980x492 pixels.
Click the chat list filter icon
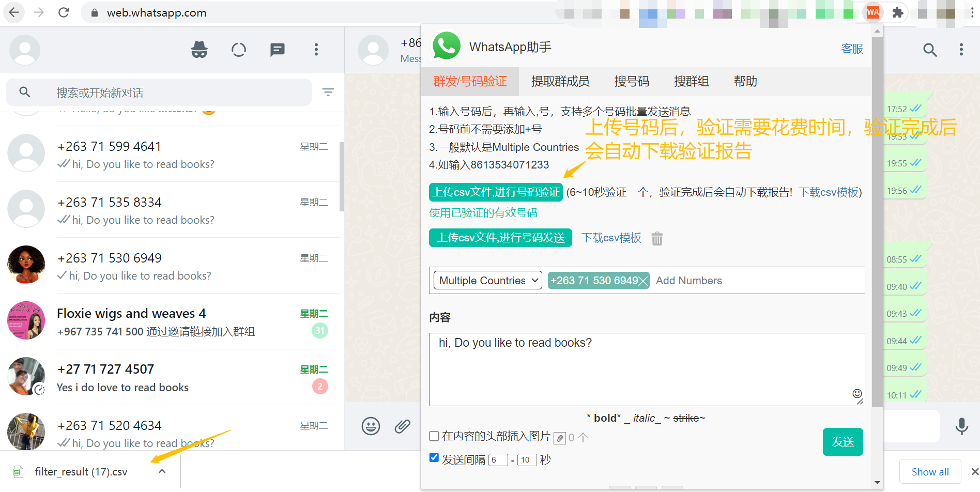point(328,92)
